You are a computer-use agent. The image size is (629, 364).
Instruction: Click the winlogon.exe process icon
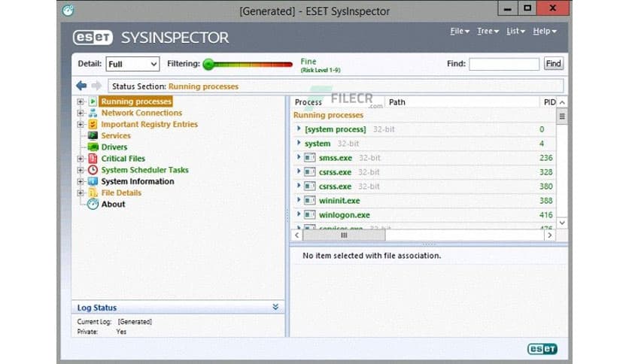(x=310, y=215)
